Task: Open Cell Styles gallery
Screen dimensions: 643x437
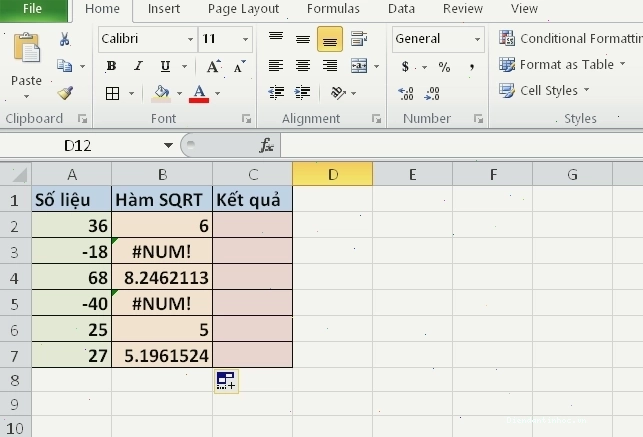Action: [x=544, y=90]
